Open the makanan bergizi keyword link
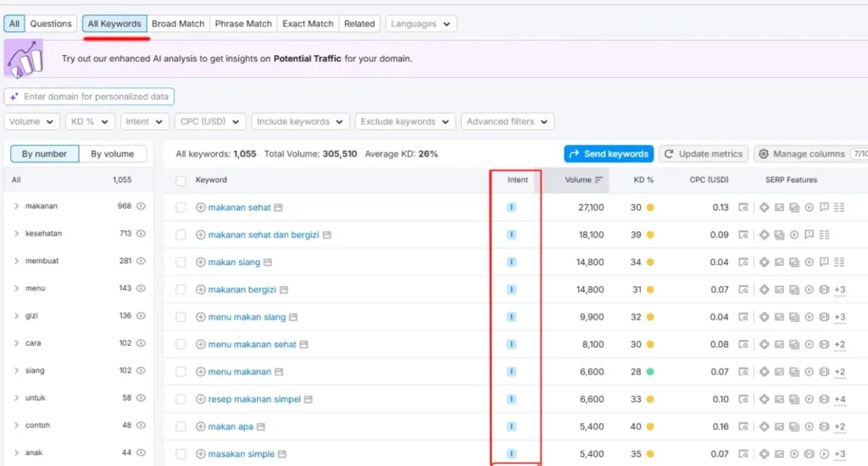Viewport: 868px width, 466px height. (242, 290)
